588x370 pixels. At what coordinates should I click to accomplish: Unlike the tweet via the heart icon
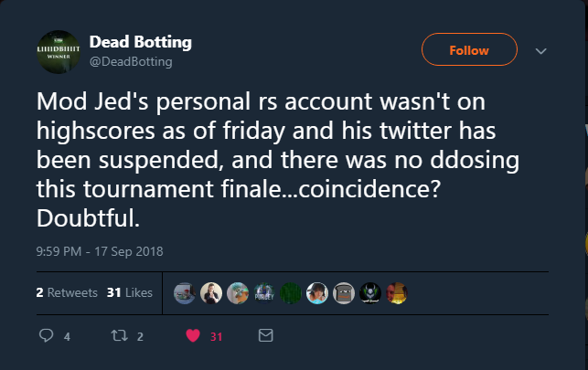(x=193, y=336)
